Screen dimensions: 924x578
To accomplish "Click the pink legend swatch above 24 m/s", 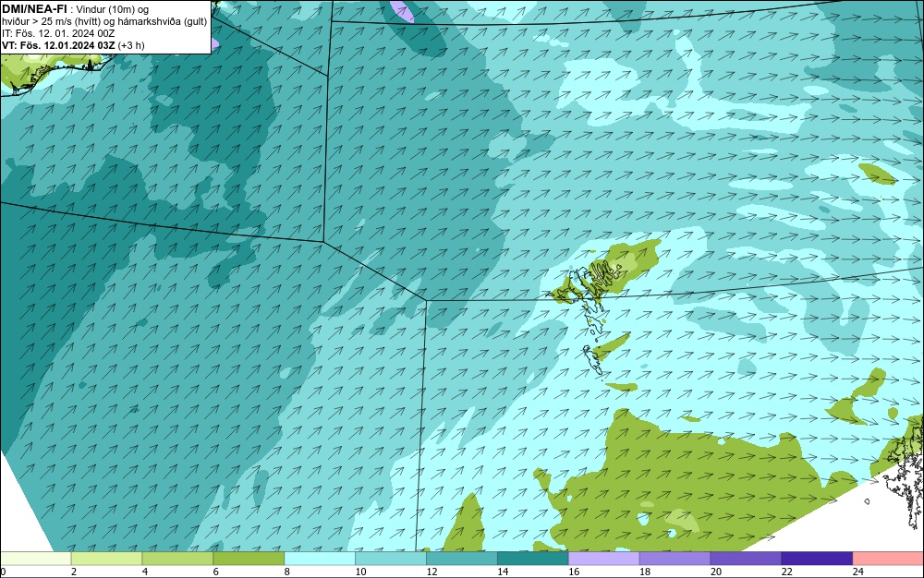I will (x=888, y=558).
